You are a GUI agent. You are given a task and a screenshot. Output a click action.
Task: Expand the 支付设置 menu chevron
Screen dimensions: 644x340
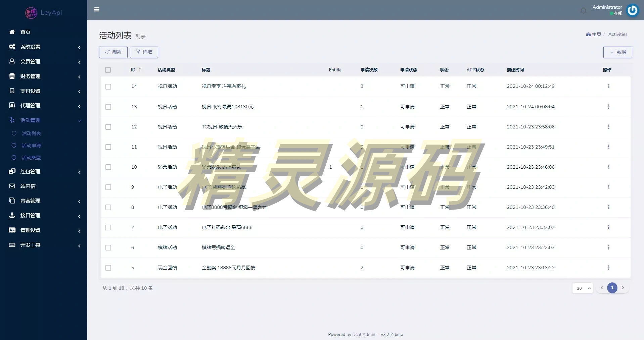[79, 92]
